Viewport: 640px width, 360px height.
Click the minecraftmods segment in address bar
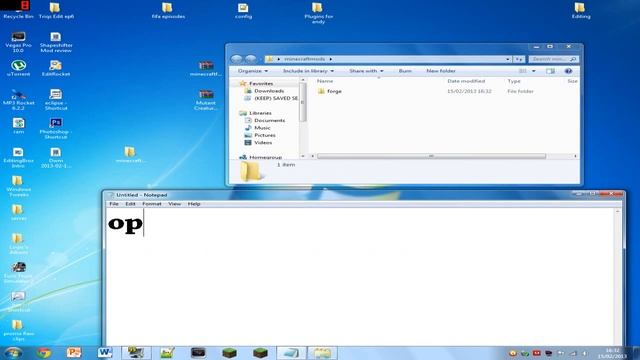coord(304,59)
